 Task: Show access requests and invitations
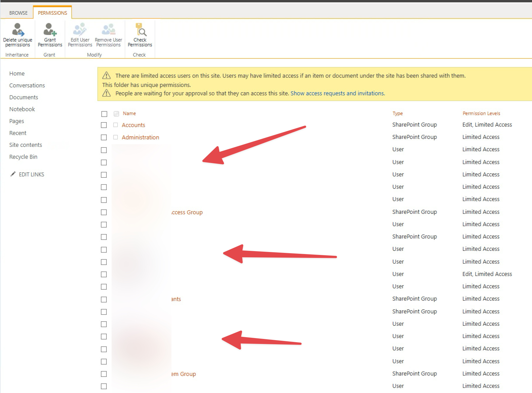pyautogui.click(x=338, y=93)
